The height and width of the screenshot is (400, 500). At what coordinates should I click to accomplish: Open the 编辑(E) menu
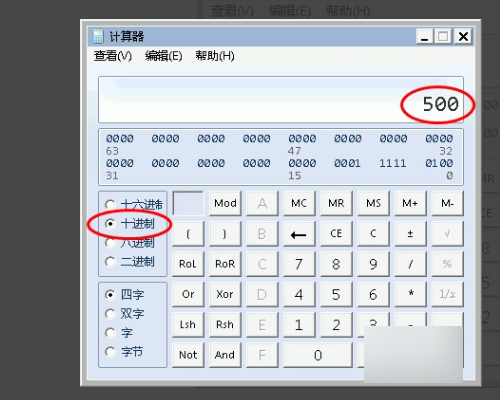(164, 56)
